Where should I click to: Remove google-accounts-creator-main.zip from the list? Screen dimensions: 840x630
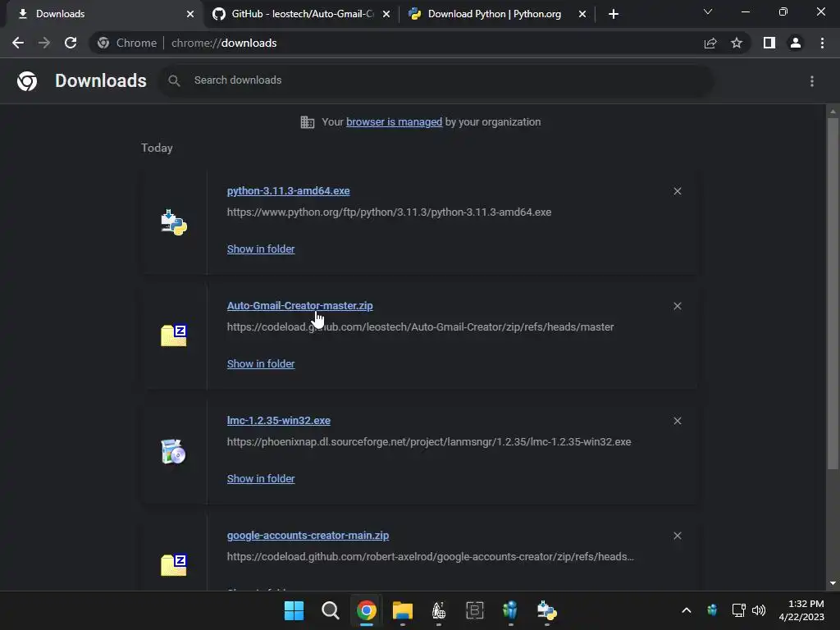678,536
